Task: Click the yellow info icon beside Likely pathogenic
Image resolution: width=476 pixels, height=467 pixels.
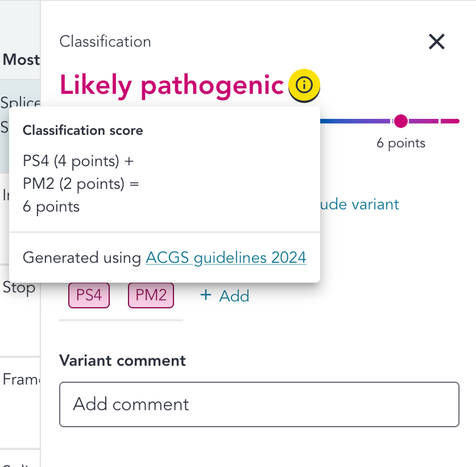Action: (305, 85)
